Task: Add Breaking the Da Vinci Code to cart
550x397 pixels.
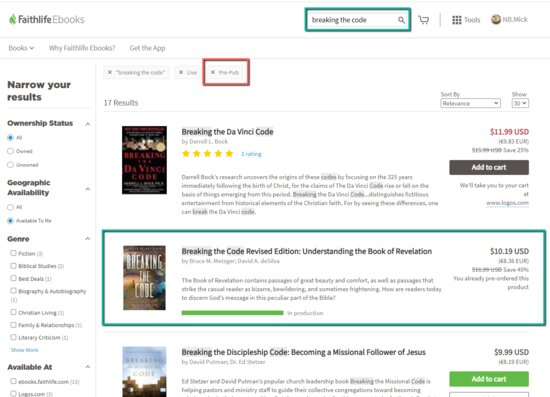Action: point(489,167)
